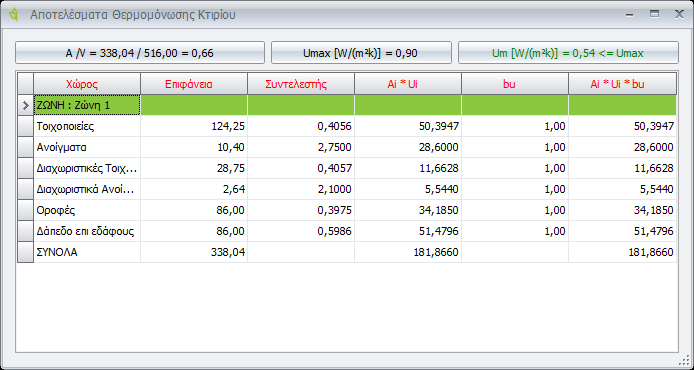Click the 338,04 total surface cell
This screenshot has width=694, height=370.
click(194, 252)
